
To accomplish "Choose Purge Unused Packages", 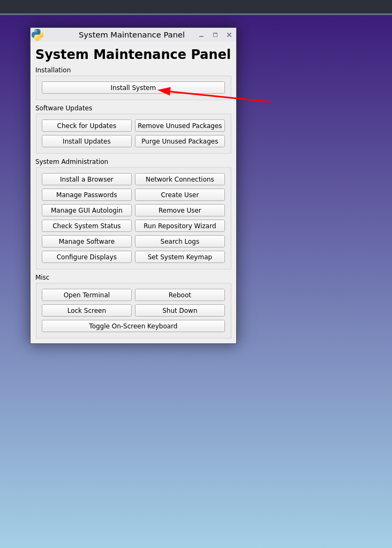I will [180, 141].
